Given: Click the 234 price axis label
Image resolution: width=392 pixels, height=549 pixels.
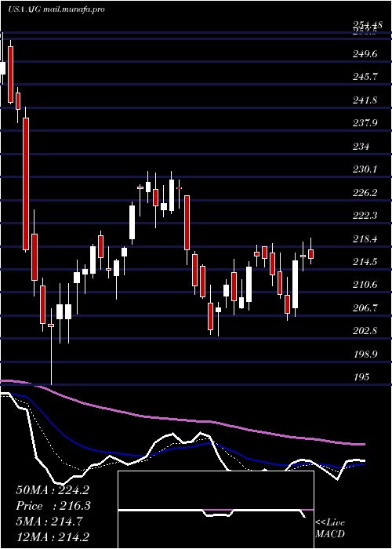Looking at the screenshot, I should tap(361, 147).
